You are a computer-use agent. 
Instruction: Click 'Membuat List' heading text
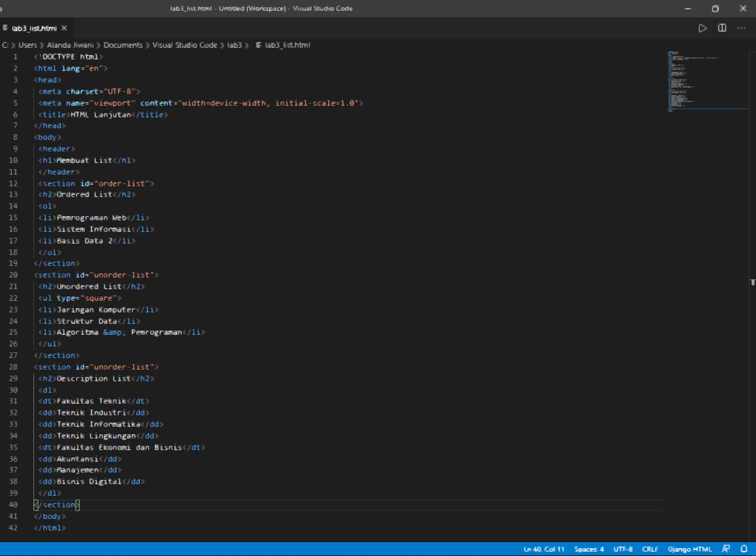[x=84, y=160]
